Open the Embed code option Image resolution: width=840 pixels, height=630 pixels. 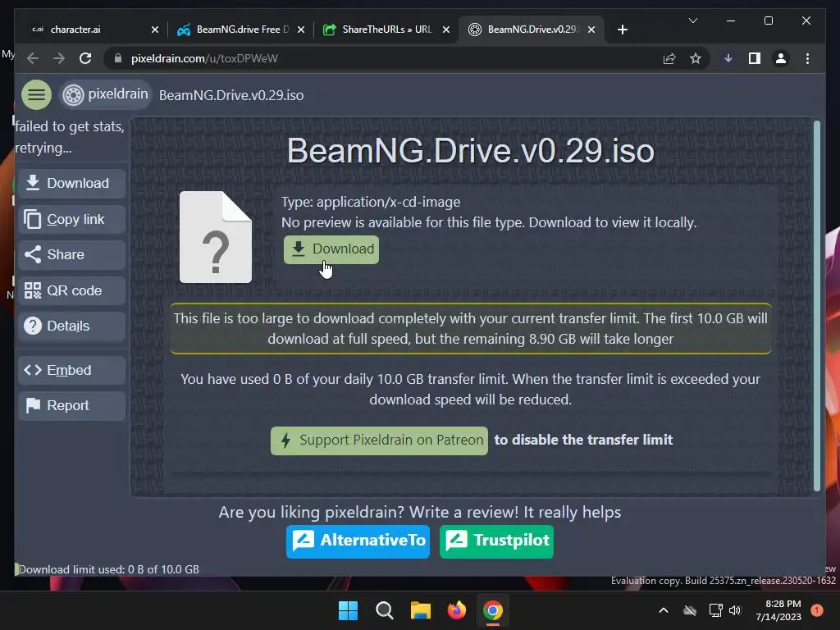click(72, 370)
